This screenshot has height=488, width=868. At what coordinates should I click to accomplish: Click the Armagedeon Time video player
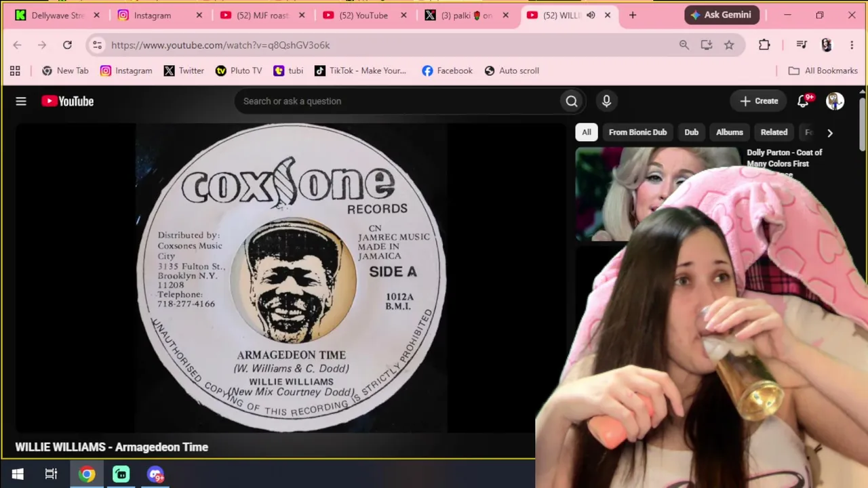pyautogui.click(x=290, y=277)
